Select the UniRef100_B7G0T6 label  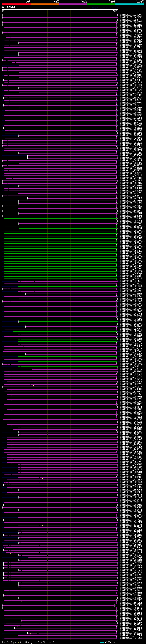click(131, 87)
